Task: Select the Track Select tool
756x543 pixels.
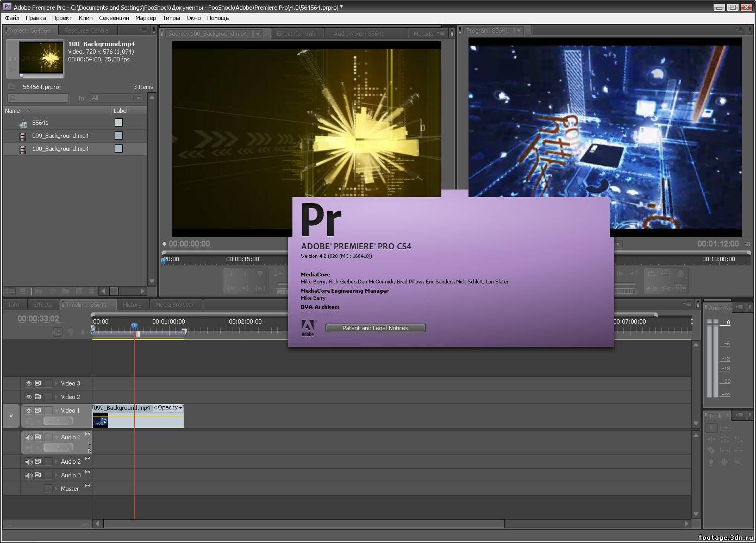Action: [x=725, y=428]
